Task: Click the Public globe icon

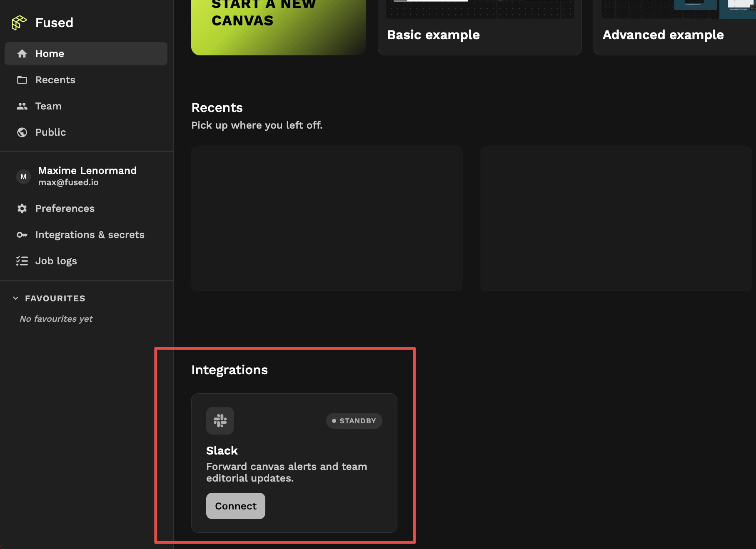Action: point(22,132)
